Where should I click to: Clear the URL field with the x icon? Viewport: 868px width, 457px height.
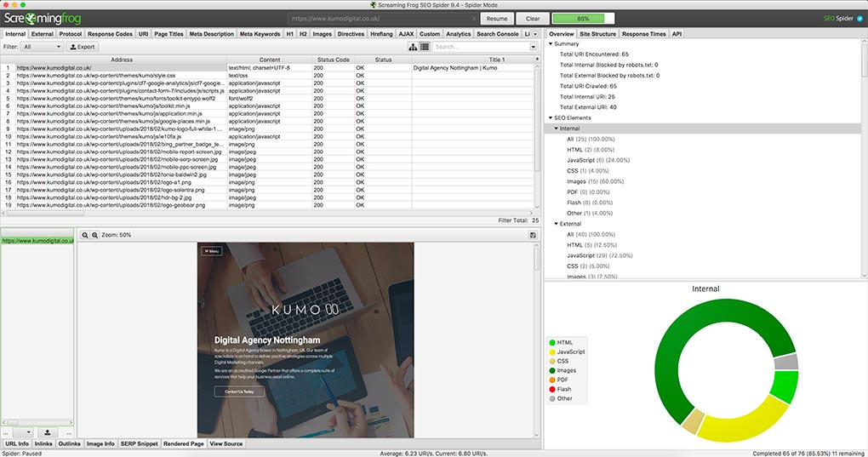coord(474,18)
